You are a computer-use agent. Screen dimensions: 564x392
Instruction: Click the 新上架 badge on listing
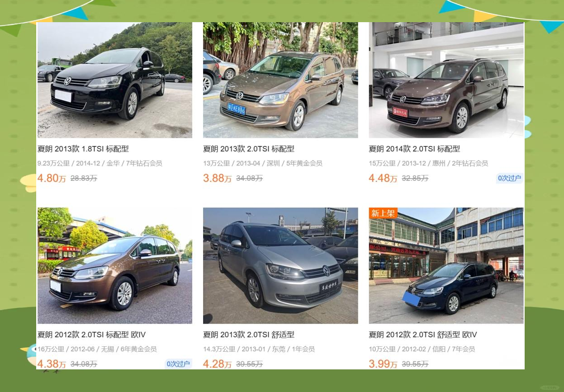pyautogui.click(x=383, y=213)
